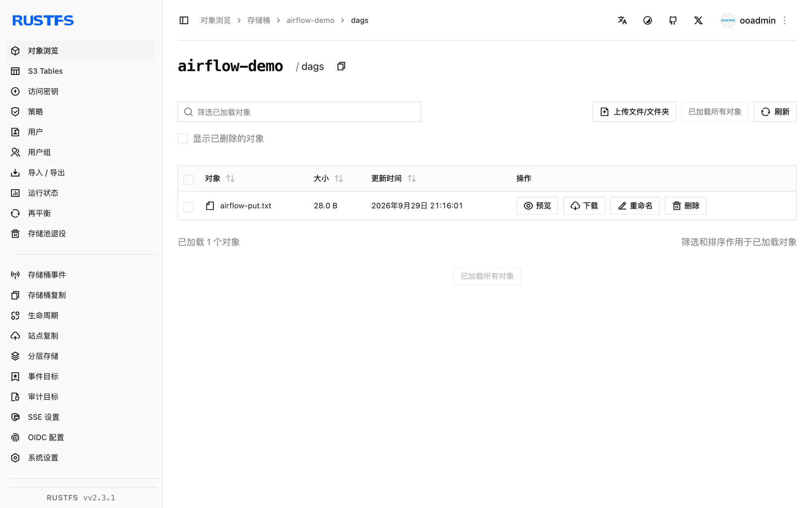812x508 pixels.
Task: Navigate to airflow-demo in the breadcrumb
Action: coord(311,20)
